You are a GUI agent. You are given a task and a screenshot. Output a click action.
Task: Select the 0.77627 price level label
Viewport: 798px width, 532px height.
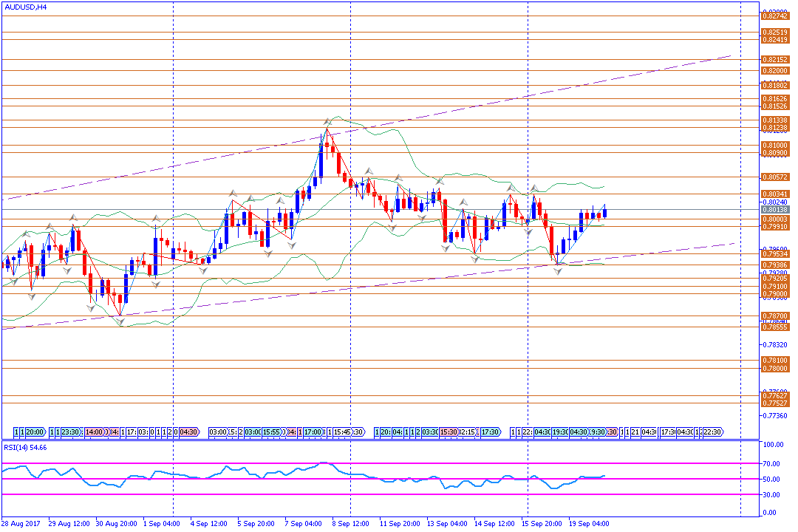775,395
